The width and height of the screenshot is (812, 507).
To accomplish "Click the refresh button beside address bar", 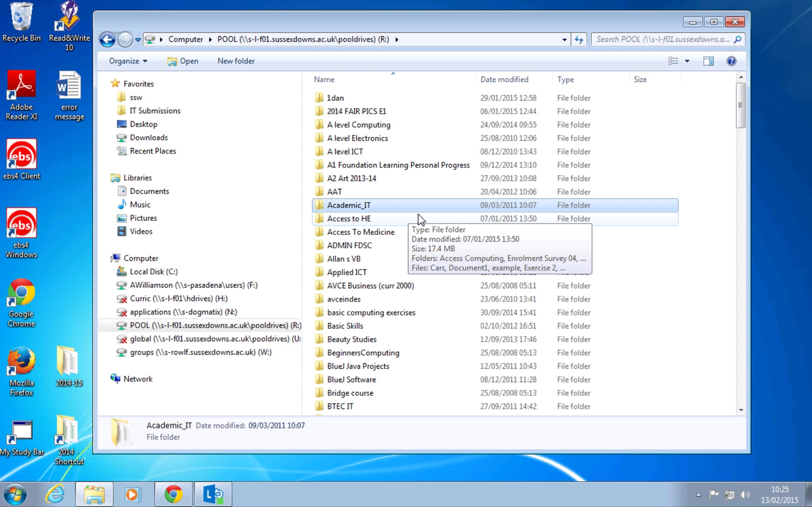I will click(x=579, y=40).
